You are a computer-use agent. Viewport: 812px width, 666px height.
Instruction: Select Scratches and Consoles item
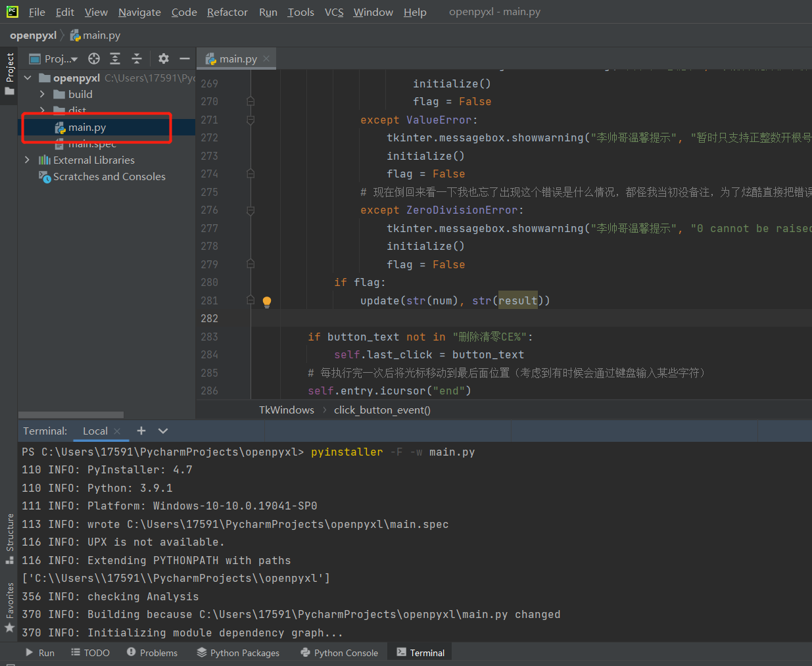(x=102, y=176)
